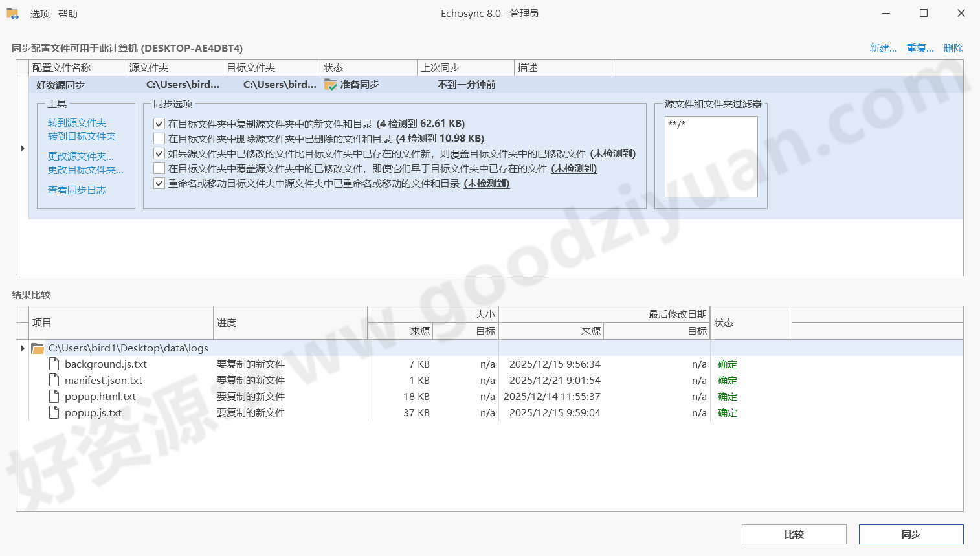Click the file icon next to popup.js.txt
Screen dimensions: 980x556
(x=54, y=412)
